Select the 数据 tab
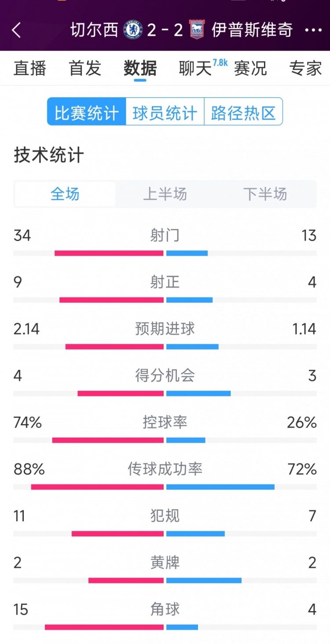This screenshot has width=330, height=644. tap(140, 68)
